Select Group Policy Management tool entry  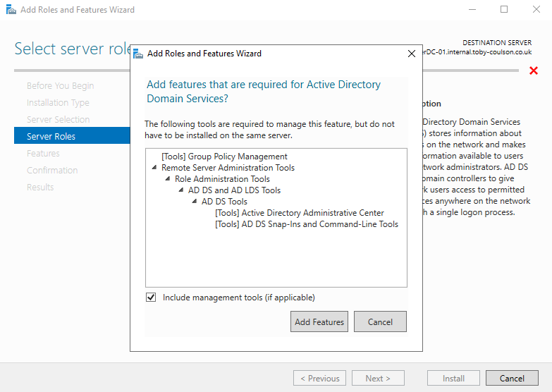click(224, 157)
